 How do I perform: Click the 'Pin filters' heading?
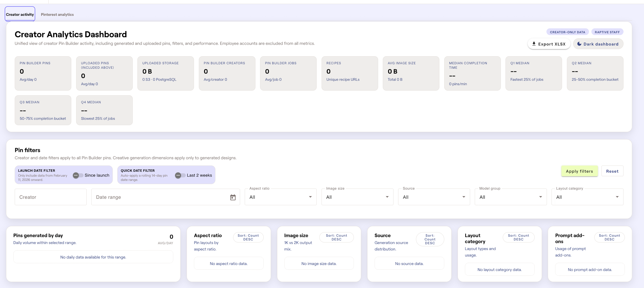pos(27,150)
